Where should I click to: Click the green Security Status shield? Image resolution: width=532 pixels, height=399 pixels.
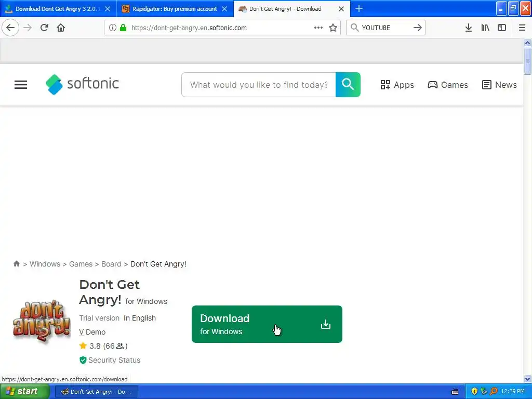tap(83, 360)
